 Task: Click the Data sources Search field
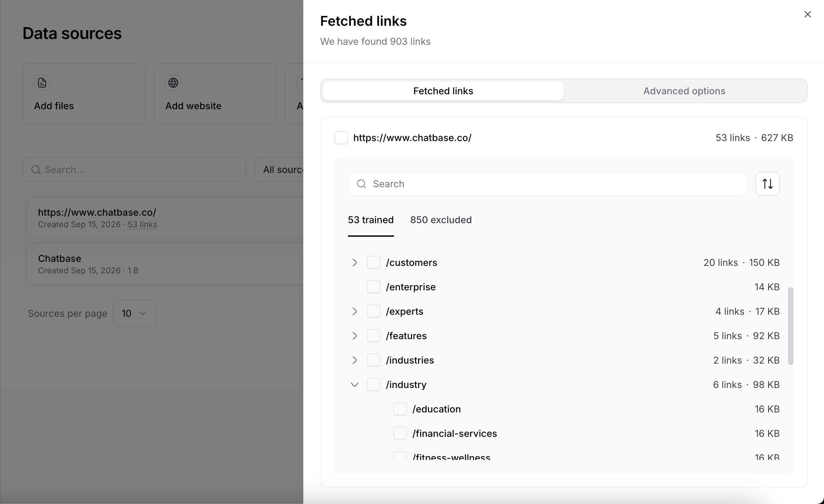[x=134, y=170]
